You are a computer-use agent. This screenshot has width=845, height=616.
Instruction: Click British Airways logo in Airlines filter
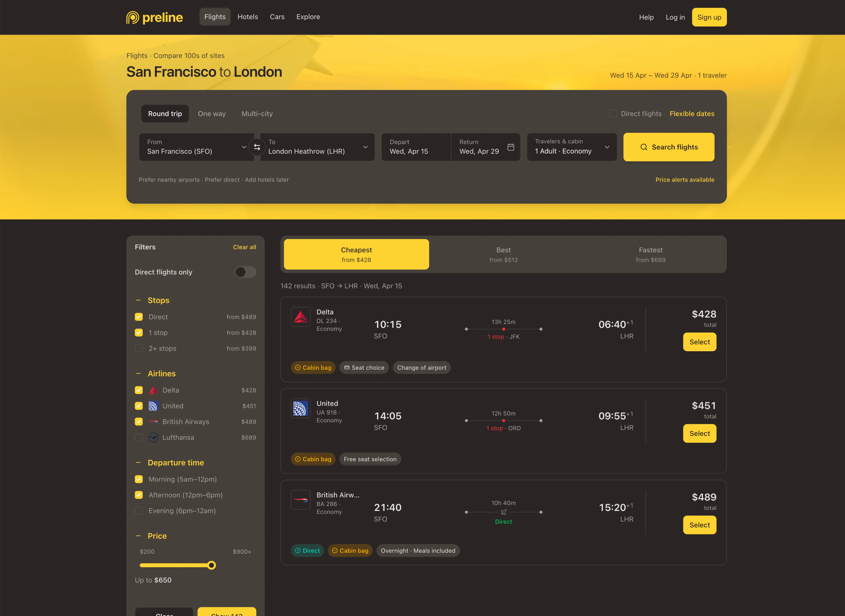[x=153, y=422]
